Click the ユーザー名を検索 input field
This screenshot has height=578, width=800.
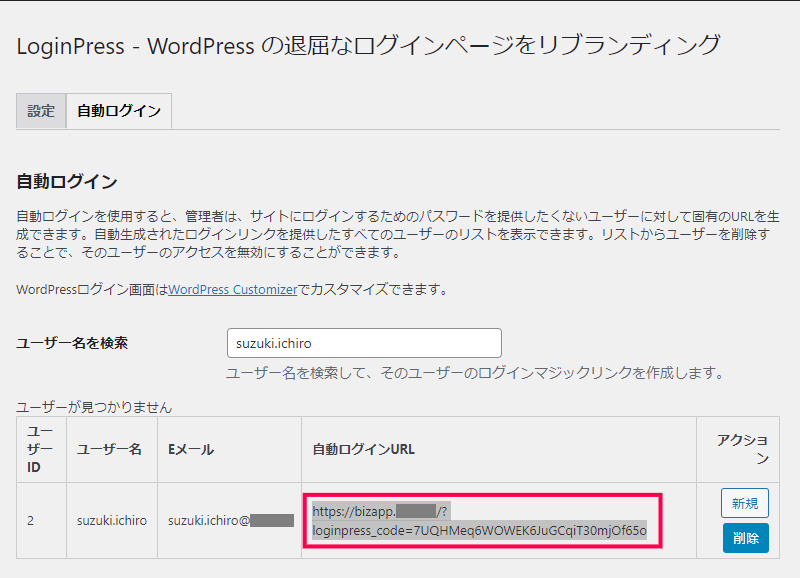click(x=364, y=343)
